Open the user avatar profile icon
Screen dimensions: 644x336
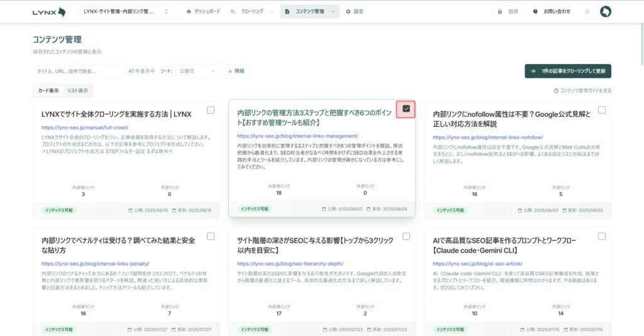pos(605,11)
